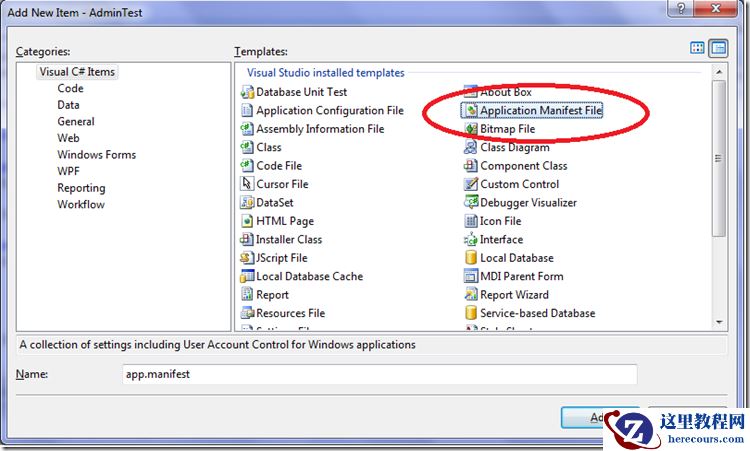This screenshot has height=451, width=750.
Task: Choose the Application Manifest File label
Action: coord(541,110)
